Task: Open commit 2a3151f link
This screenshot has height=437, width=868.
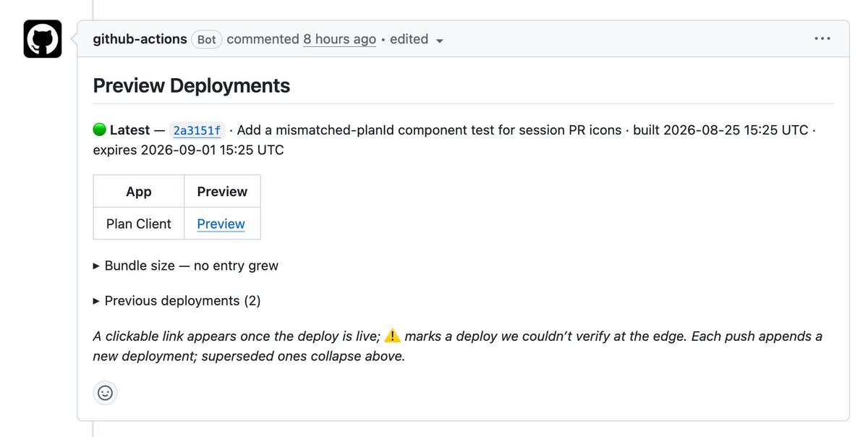Action: [x=197, y=131]
